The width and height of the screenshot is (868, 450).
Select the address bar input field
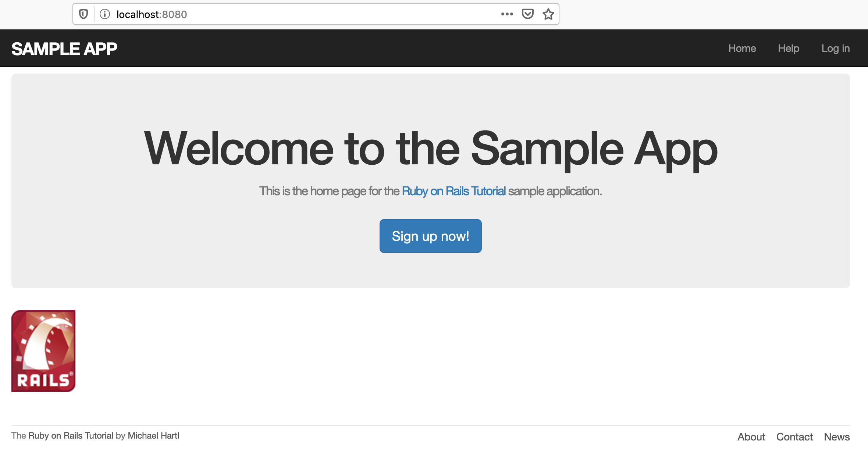click(316, 14)
